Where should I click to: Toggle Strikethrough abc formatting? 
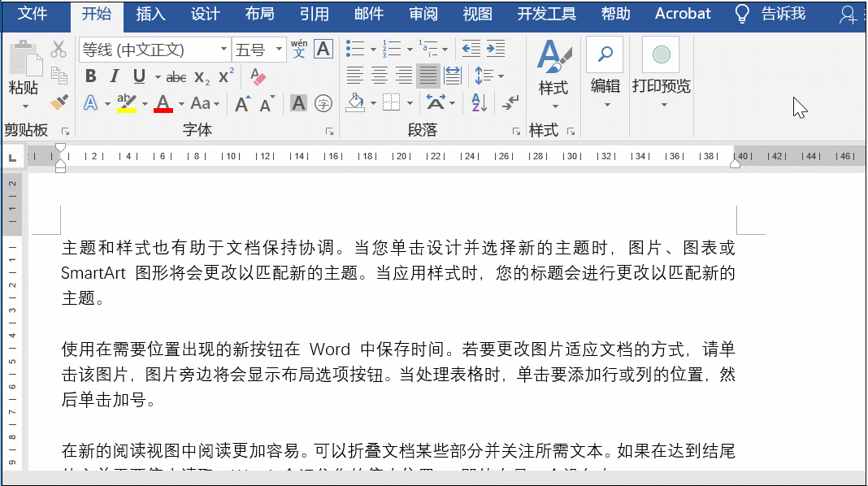pos(176,77)
